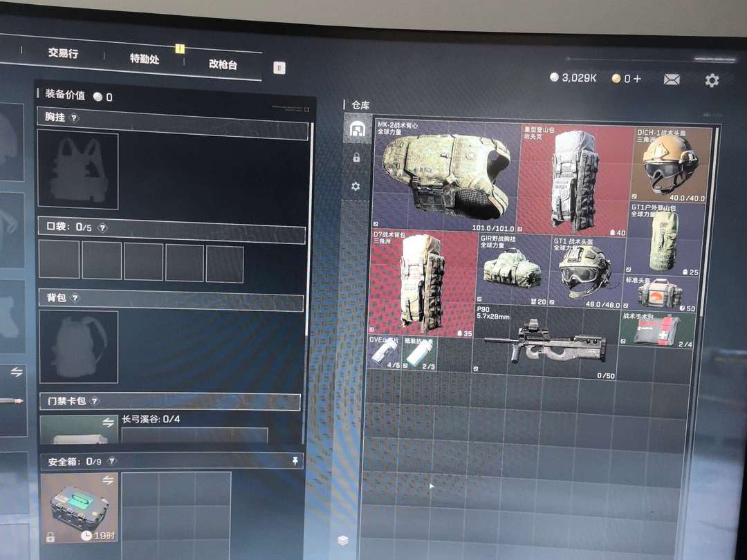
Task: Switch to the 特勤处 tab
Action: click(x=144, y=59)
